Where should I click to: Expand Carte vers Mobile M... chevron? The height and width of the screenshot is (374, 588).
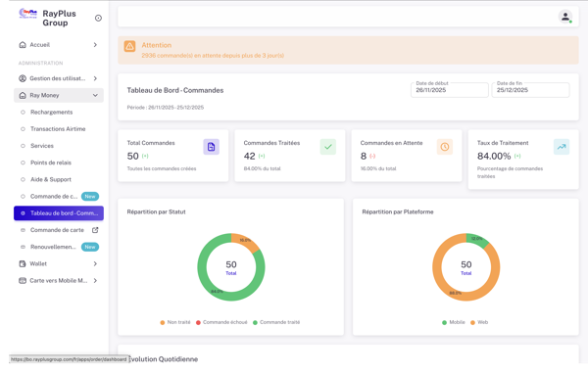click(95, 281)
